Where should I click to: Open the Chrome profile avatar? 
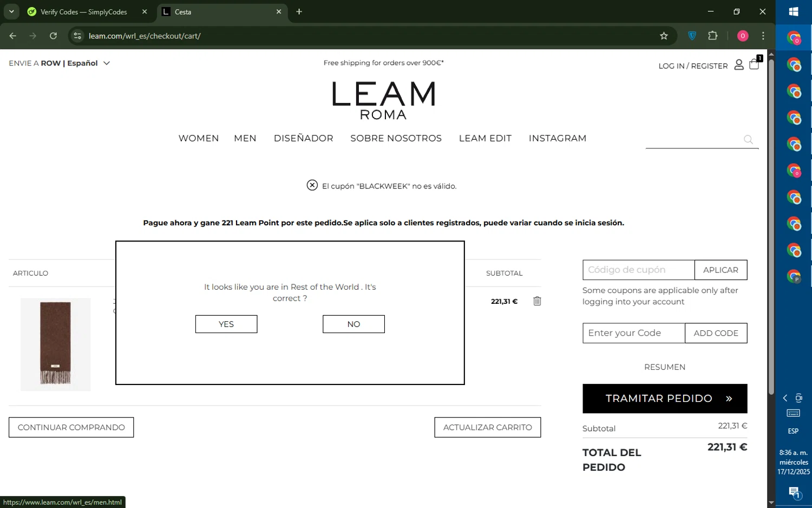pos(743,36)
